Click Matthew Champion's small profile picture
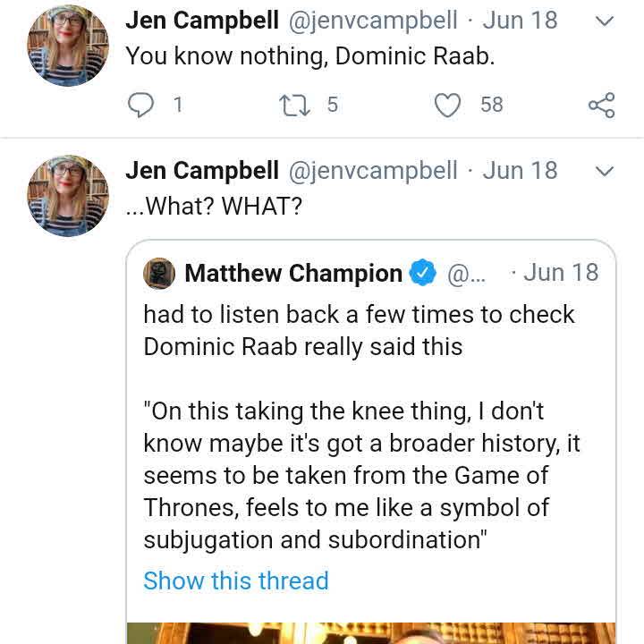644x644 pixels. pos(158,273)
